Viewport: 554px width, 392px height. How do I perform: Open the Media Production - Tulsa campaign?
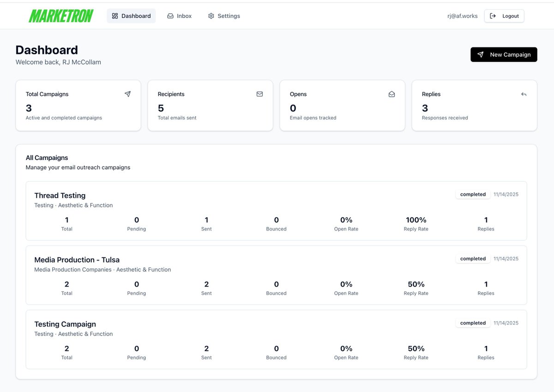(276, 275)
